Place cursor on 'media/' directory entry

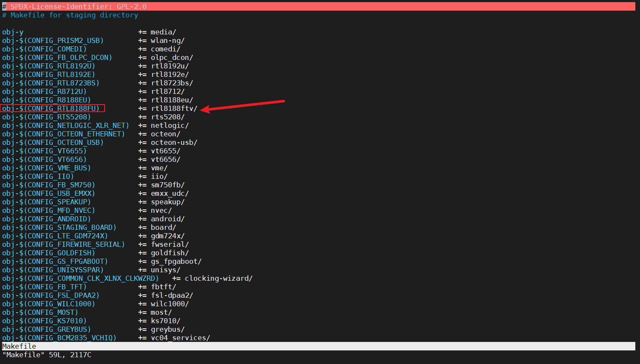click(163, 32)
